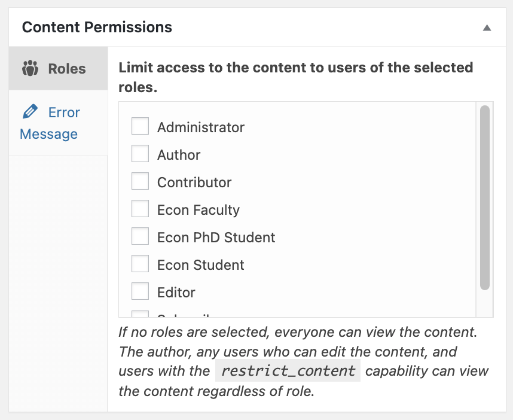
Task: Click the Roles users group icon
Action: 29,68
